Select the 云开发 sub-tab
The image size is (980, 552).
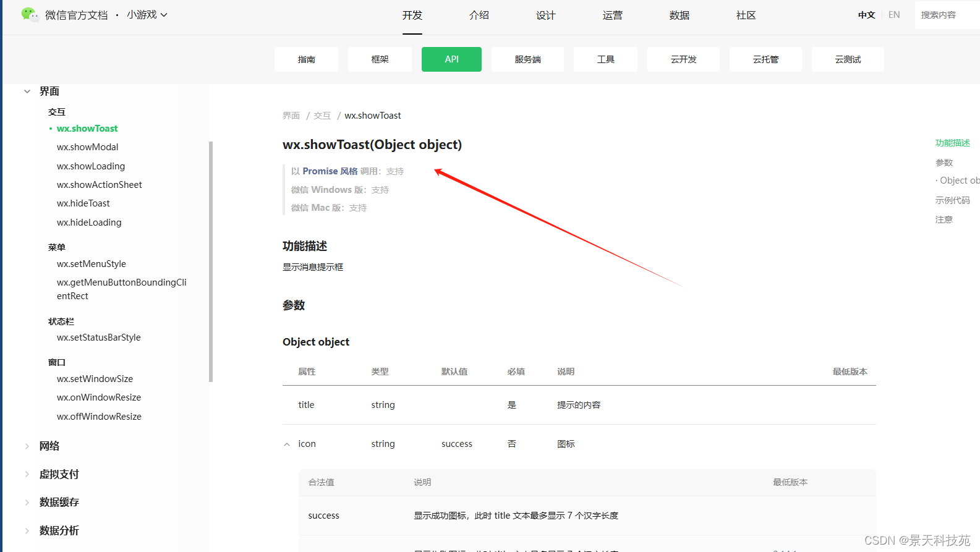(x=683, y=59)
